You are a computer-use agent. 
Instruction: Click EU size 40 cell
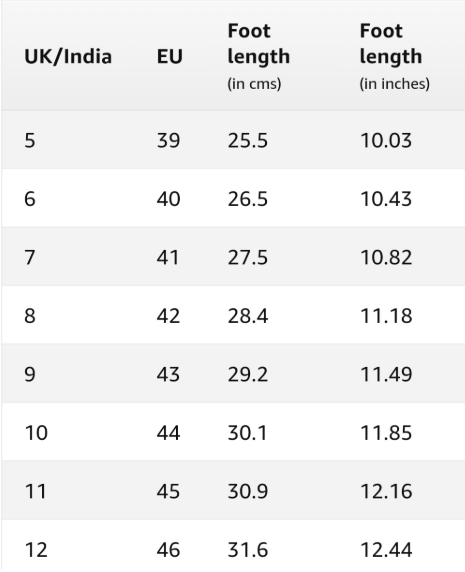[168, 199]
